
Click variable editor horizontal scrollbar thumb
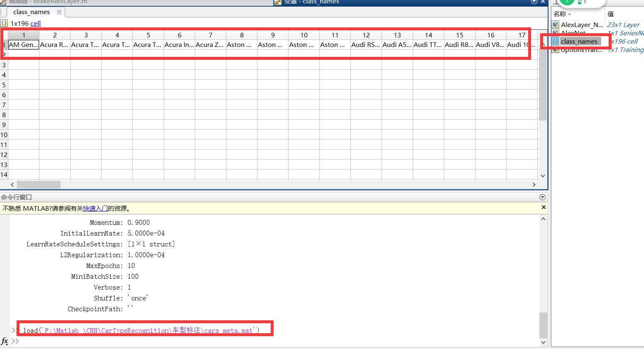coord(39,184)
